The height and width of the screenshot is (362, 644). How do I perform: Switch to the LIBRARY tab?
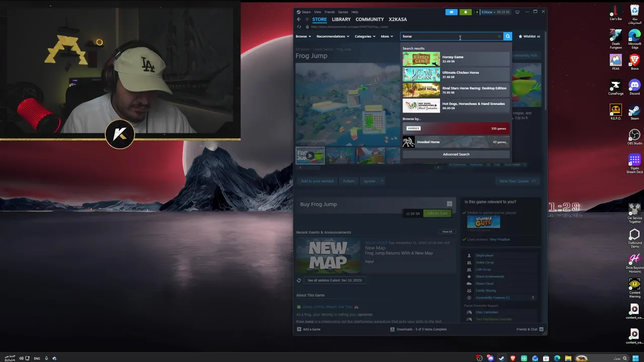pos(341,19)
